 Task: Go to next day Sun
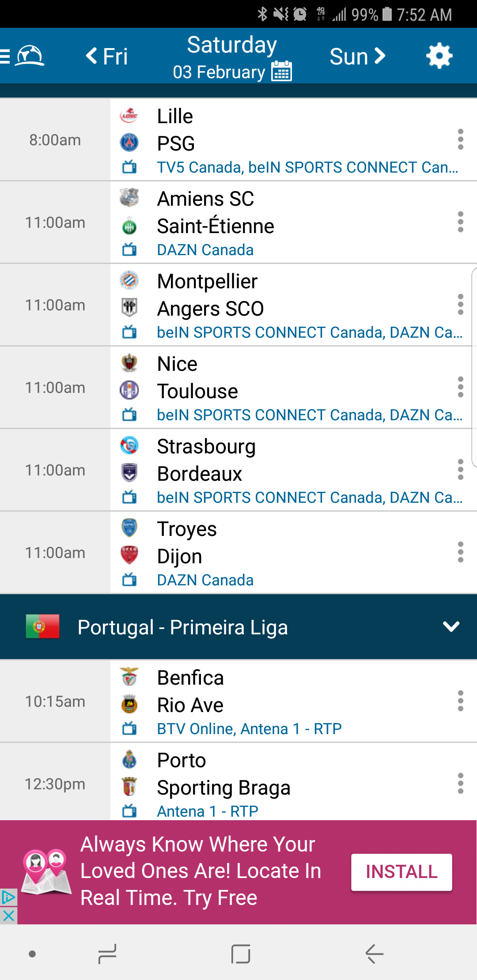pyautogui.click(x=358, y=56)
